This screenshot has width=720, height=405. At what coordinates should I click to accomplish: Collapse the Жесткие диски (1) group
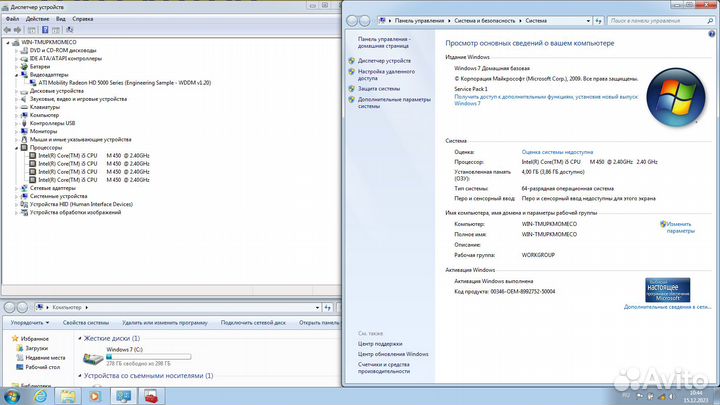pyautogui.click(x=80, y=338)
